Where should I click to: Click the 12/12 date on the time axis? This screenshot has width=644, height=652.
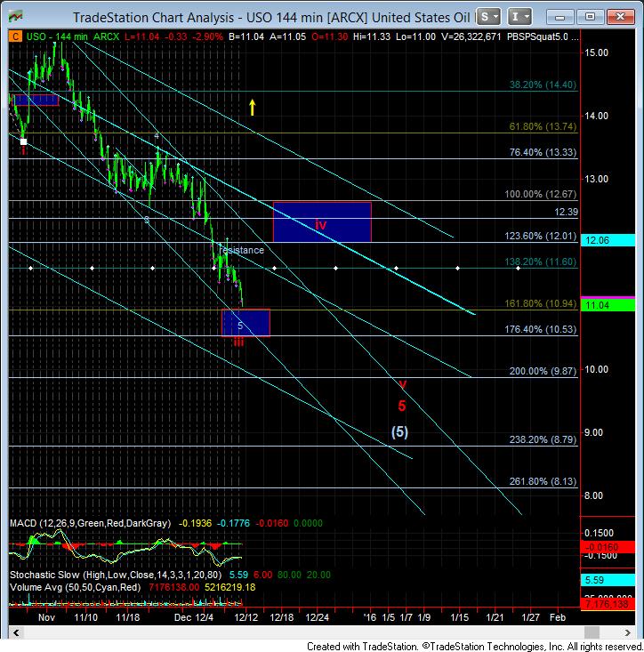coord(246,617)
